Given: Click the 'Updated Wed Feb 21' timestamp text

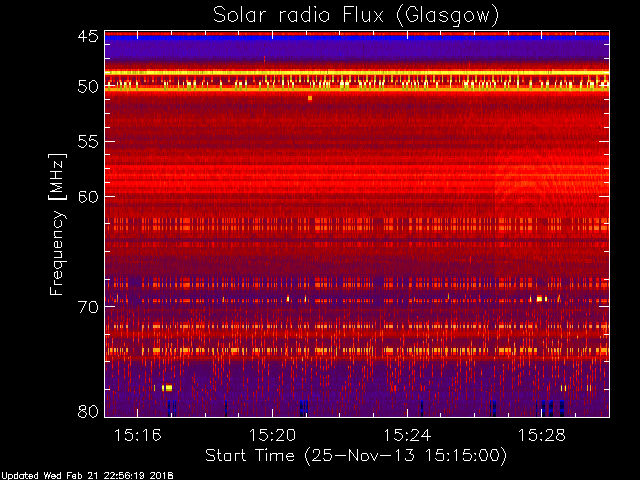Looking at the screenshot, I should [87, 476].
